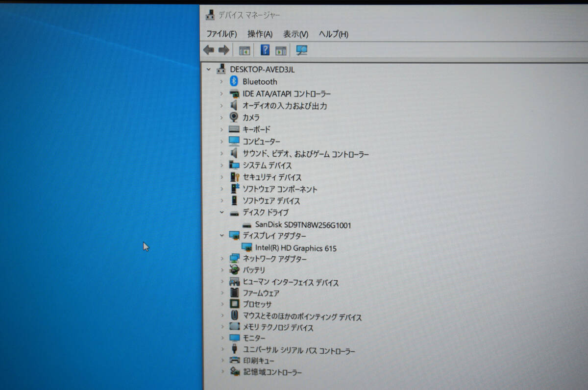Click the バッテリ battery category icon
588x390 pixels.
click(x=234, y=270)
